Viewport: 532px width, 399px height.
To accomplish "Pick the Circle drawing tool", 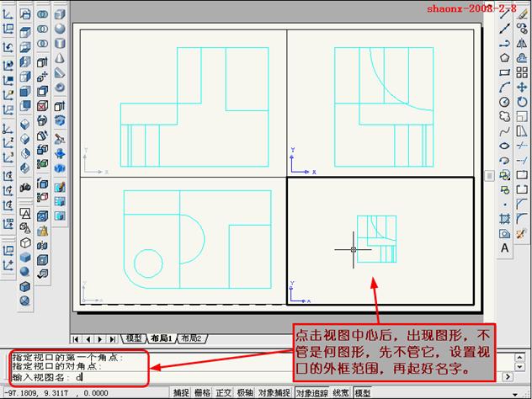I will tap(503, 102).
